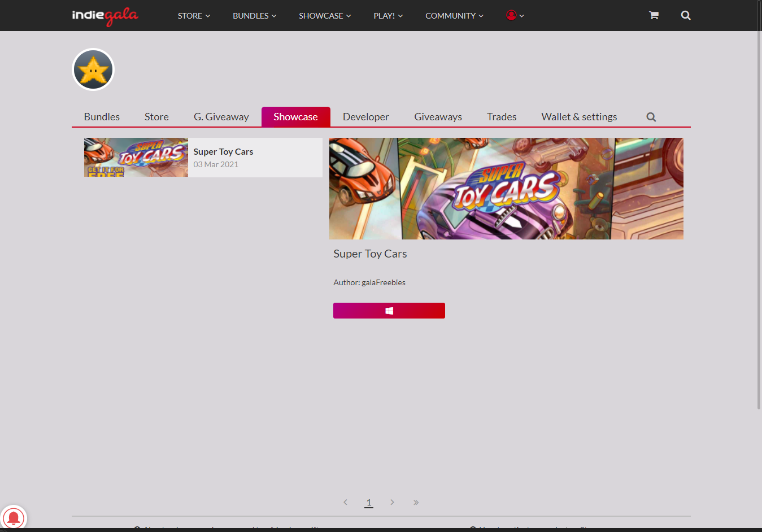Select page 1 in pagination
Screen dimensions: 762x532
tap(369, 502)
